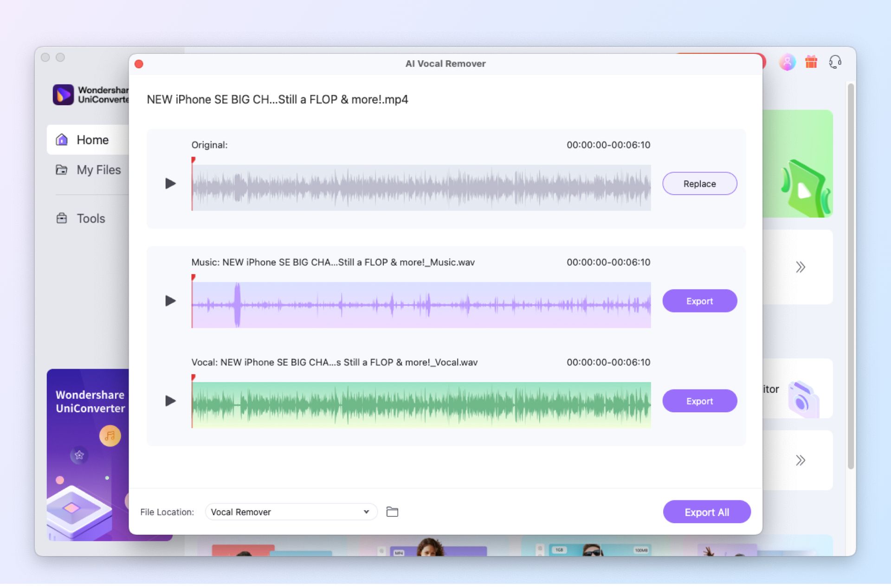
Task: Open the File Location dropdown
Action: tap(291, 512)
